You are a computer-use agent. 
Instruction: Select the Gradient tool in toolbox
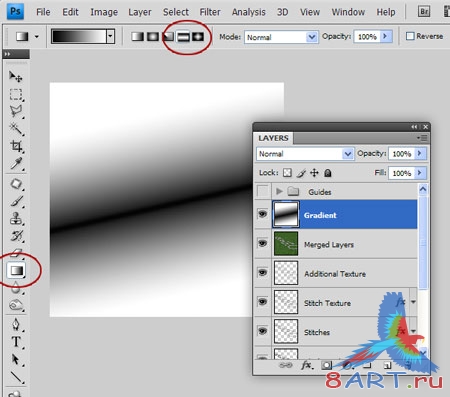point(17,270)
